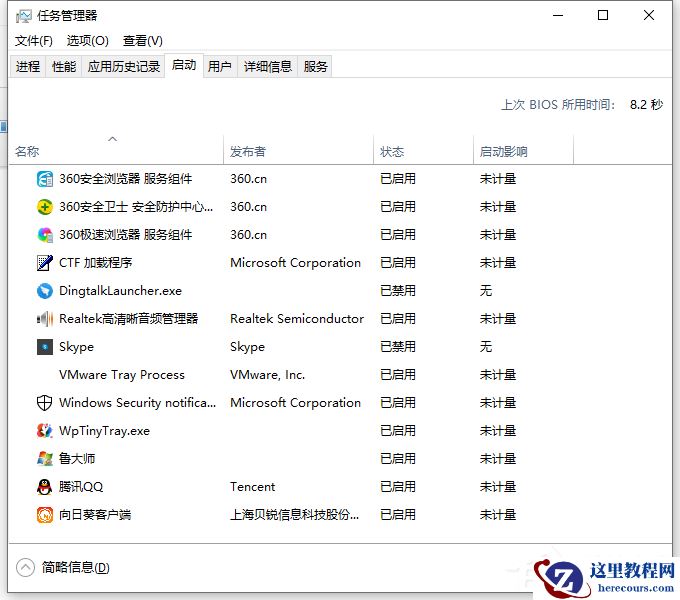Switch to the 服务 tab
The height and width of the screenshot is (600, 680).
(315, 66)
